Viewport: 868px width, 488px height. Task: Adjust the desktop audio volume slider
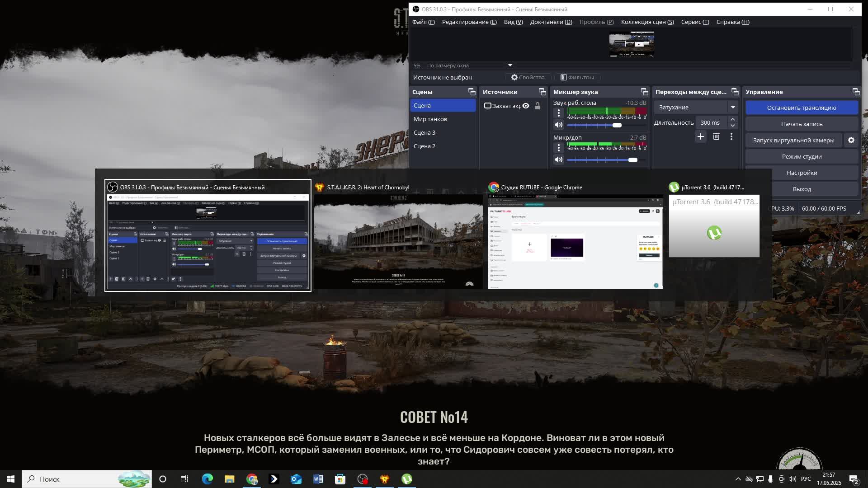(x=617, y=125)
